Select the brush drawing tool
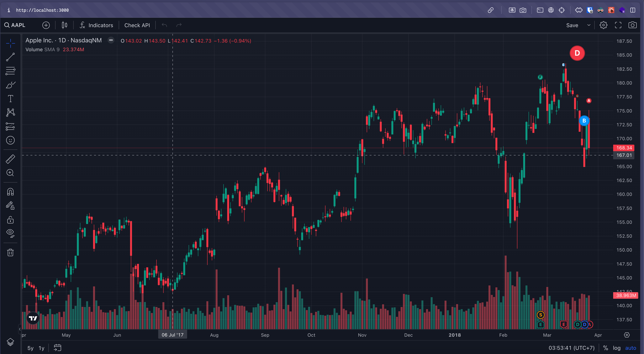This screenshot has width=644, height=354. pyautogui.click(x=10, y=85)
